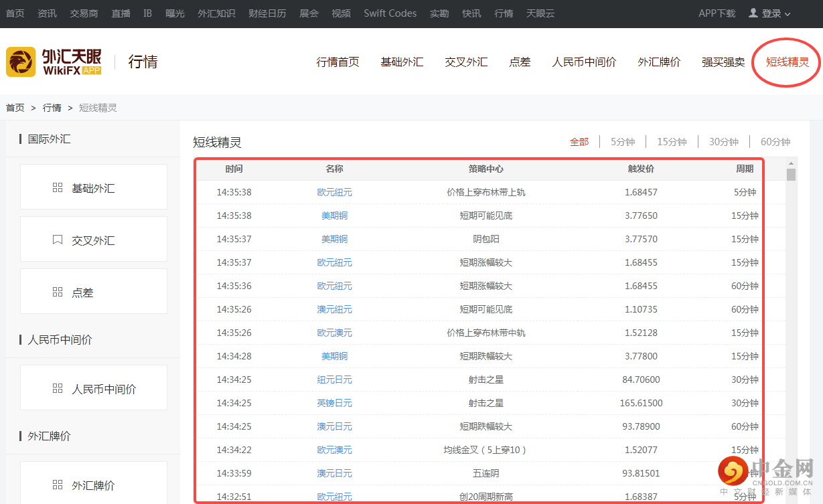The image size is (823, 504).
Task: Go to 行情首页 in the navigation
Action: coord(338,61)
